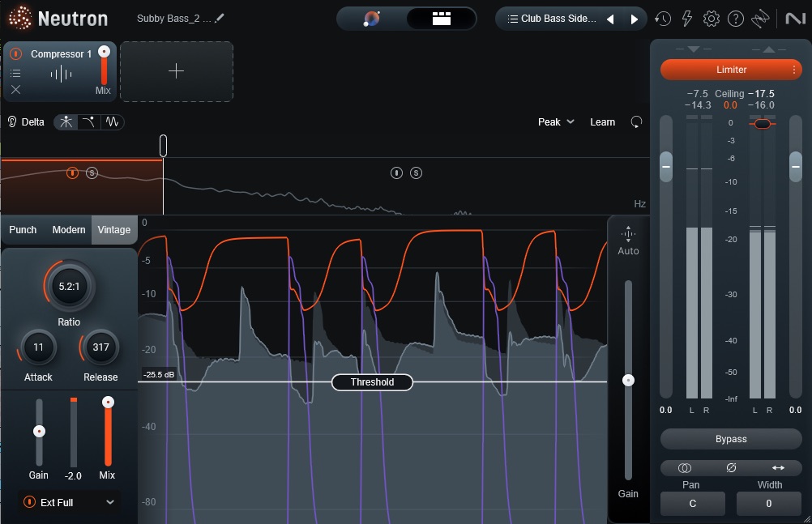Remove Compressor 1 module X
812x524 pixels.
click(16, 90)
